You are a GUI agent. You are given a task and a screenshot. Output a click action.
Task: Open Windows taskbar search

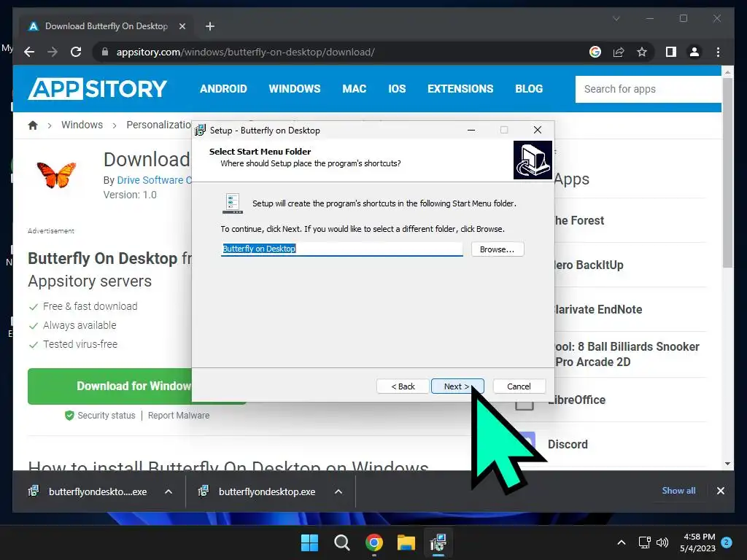(x=341, y=542)
